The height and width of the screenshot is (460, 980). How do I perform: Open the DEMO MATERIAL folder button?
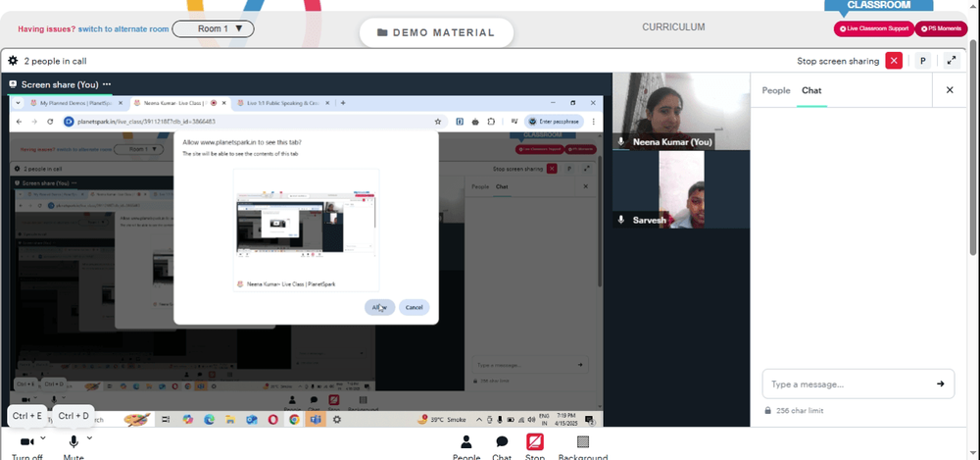pos(436,32)
